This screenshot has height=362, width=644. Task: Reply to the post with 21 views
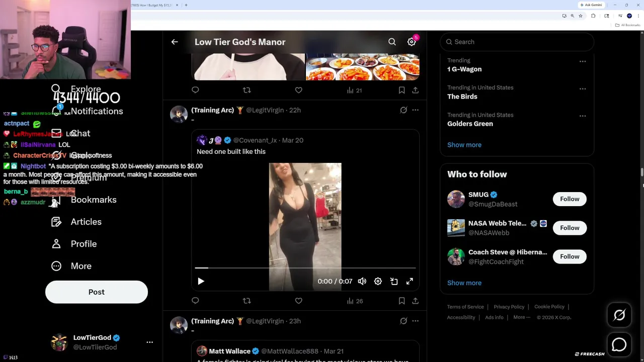click(195, 90)
